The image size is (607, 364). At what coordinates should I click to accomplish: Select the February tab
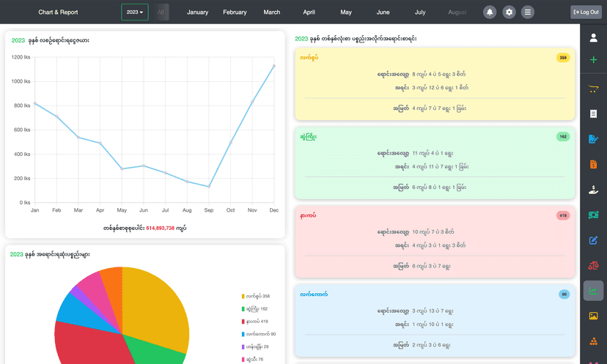[x=235, y=12]
